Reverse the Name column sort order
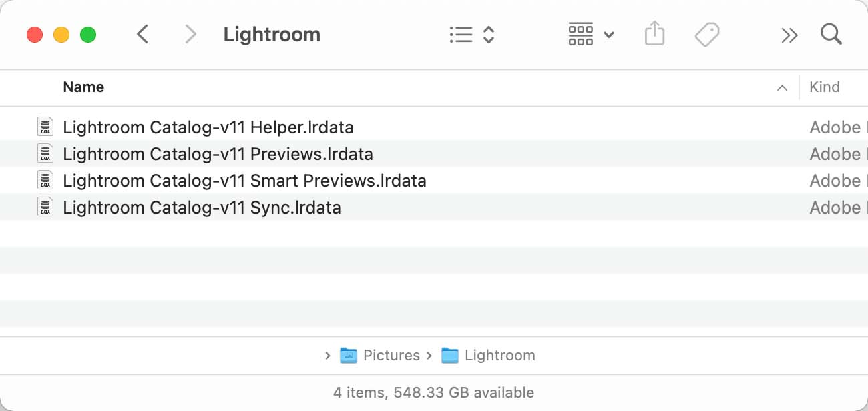Viewport: 868px width, 411px height. [781, 87]
